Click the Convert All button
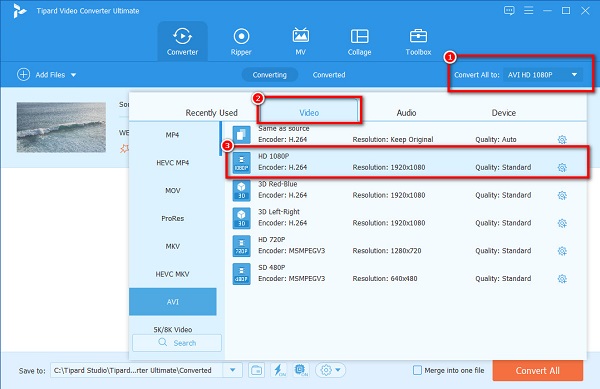The width and height of the screenshot is (600, 389). 538,370
